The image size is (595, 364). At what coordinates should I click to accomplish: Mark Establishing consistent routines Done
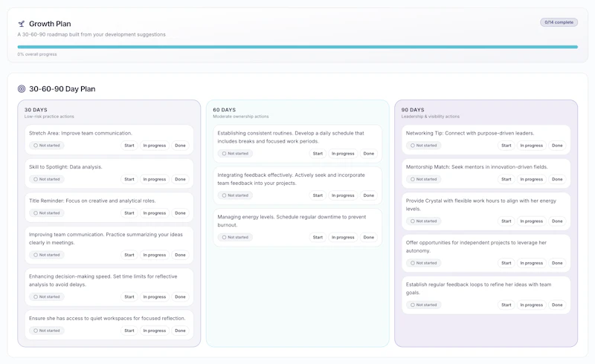tap(369, 154)
